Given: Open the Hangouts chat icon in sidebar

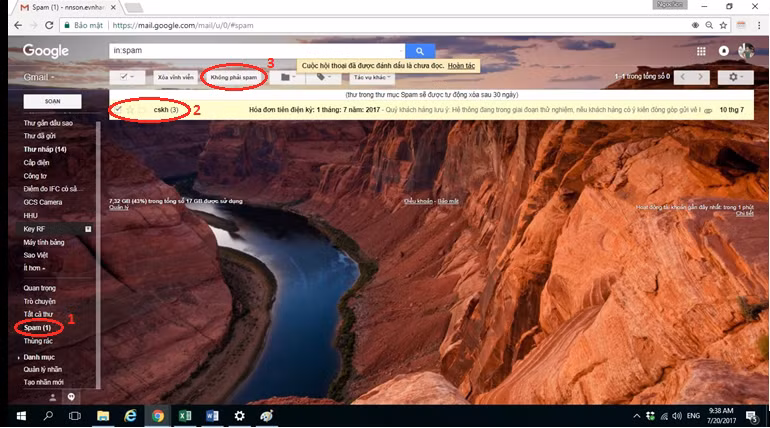Looking at the screenshot, I should coord(70,396).
